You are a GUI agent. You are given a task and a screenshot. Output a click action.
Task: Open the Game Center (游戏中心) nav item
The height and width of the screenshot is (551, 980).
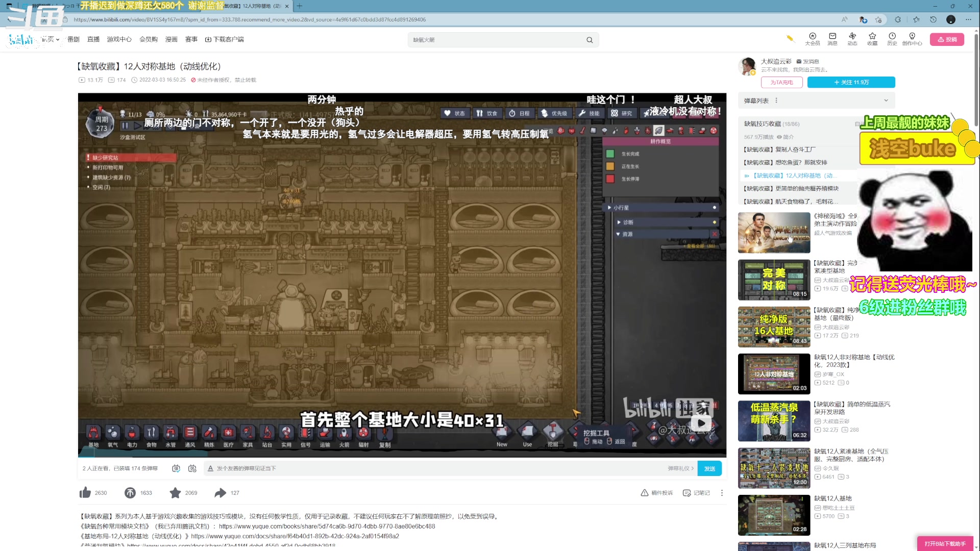click(119, 39)
